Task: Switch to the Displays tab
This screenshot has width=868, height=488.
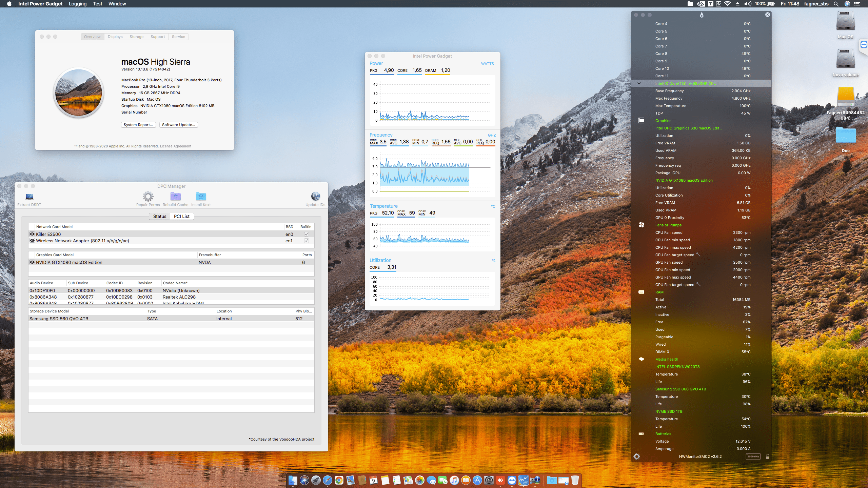Action: (115, 37)
